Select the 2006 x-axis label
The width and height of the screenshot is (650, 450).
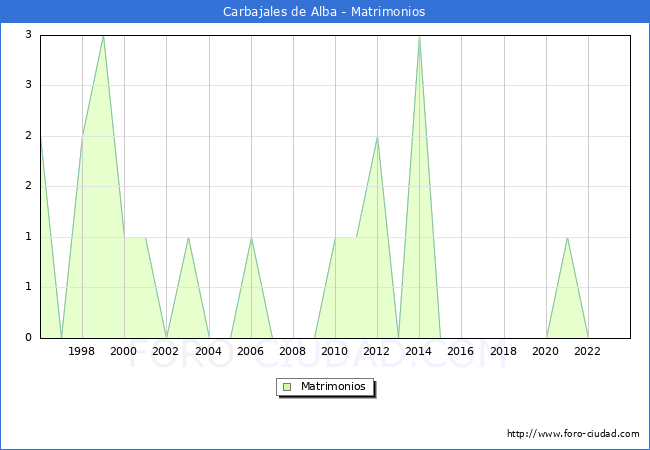250,351
